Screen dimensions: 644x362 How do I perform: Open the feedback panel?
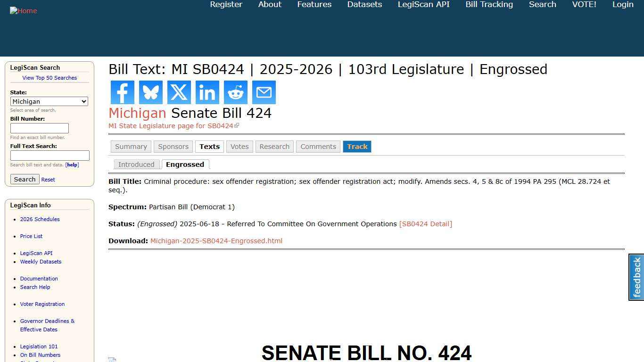[x=636, y=277]
